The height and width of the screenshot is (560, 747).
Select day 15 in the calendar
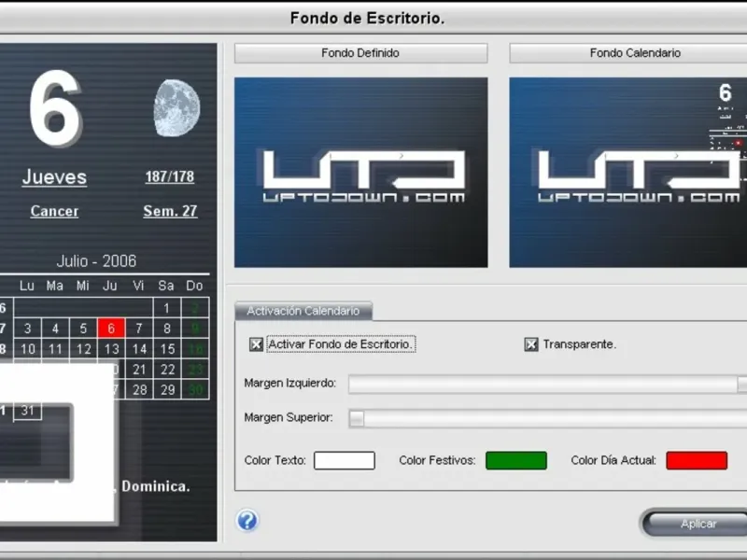pos(167,348)
